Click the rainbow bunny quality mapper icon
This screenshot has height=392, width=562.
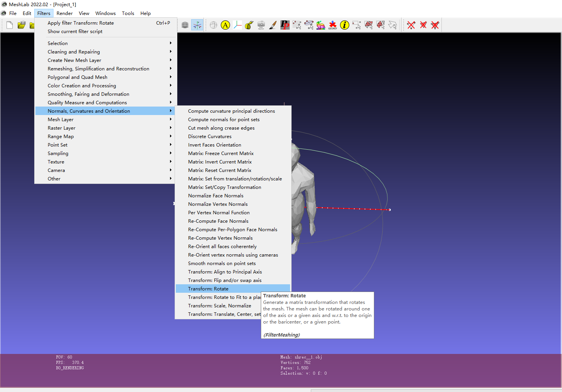click(x=321, y=25)
